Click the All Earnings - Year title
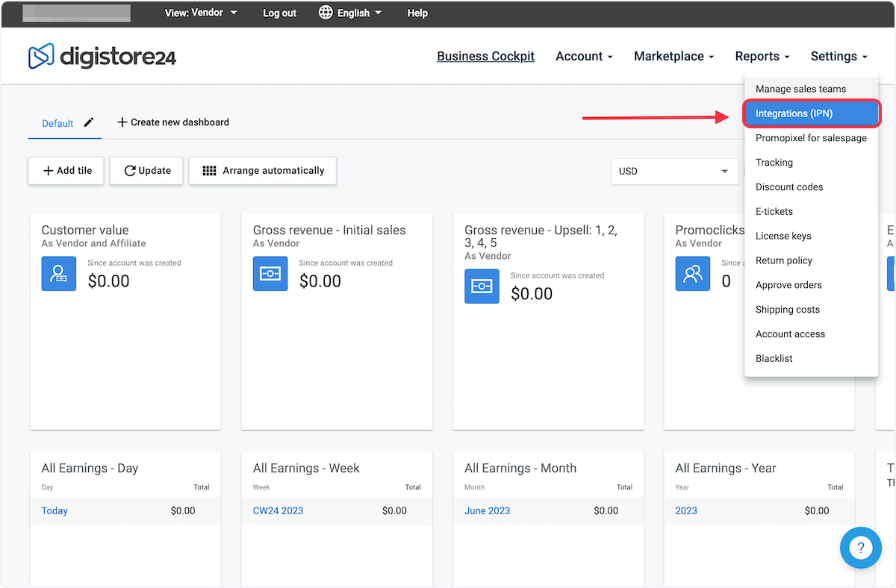 726,469
